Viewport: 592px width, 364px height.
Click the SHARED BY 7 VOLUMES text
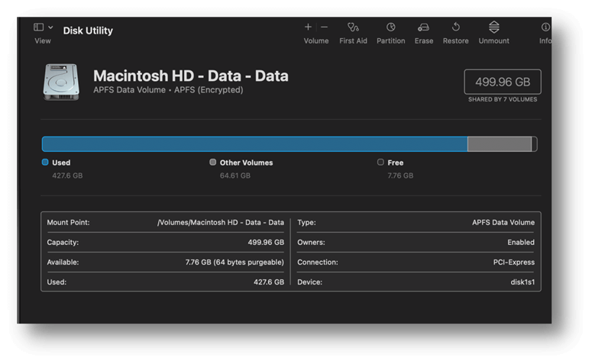click(x=503, y=99)
